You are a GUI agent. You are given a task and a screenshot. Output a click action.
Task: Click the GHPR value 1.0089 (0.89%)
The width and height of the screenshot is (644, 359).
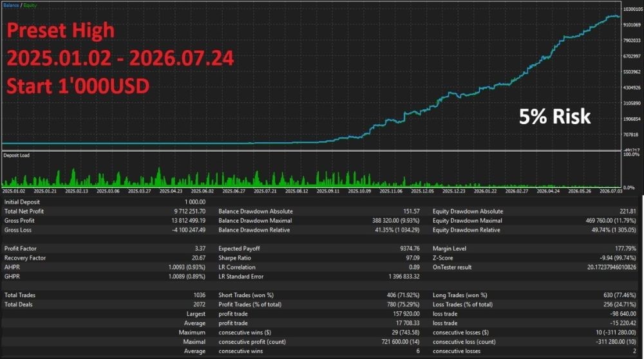coord(187,277)
